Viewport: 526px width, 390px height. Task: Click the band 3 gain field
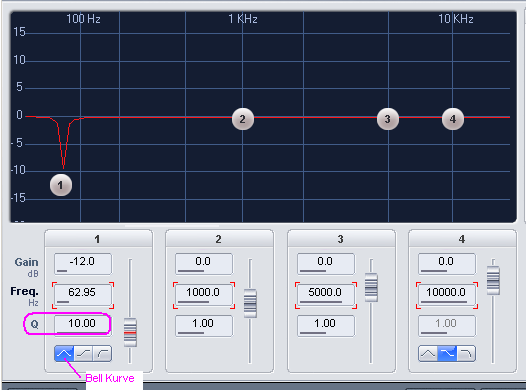(326, 264)
